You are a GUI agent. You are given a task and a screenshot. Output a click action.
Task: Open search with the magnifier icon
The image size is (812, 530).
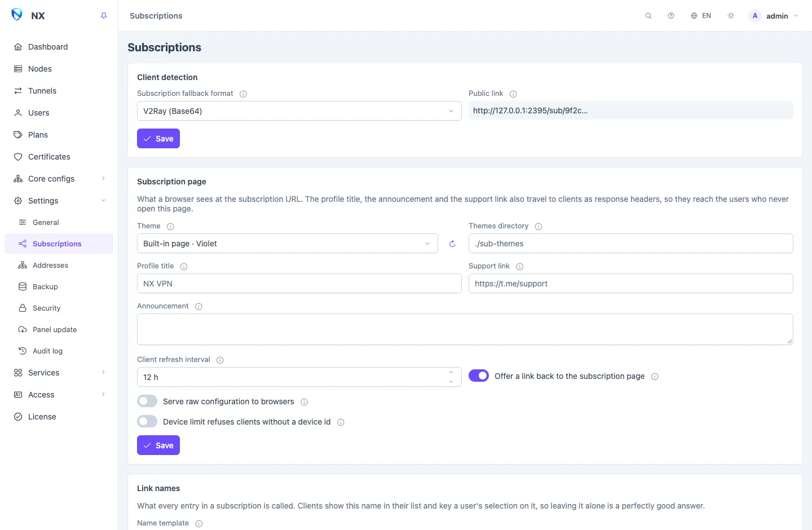click(648, 16)
